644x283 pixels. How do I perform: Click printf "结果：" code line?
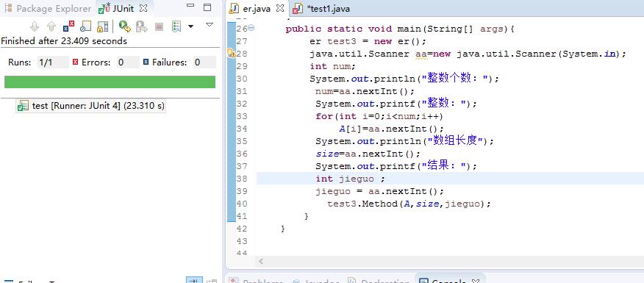(x=396, y=166)
